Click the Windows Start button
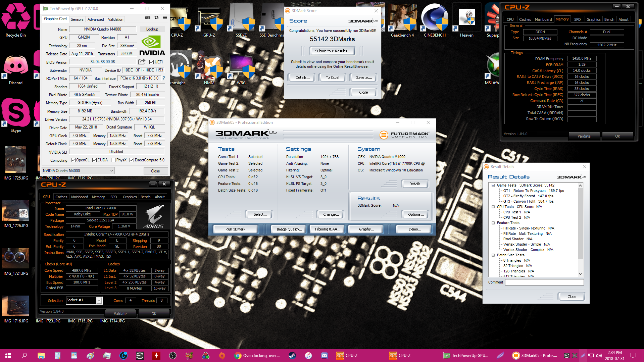The width and height of the screenshot is (644, 362). click(x=8, y=355)
